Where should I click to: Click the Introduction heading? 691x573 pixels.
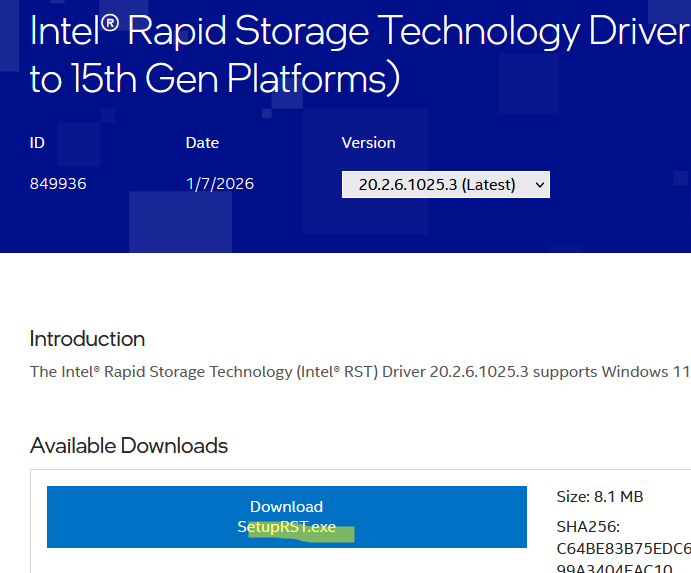click(87, 339)
